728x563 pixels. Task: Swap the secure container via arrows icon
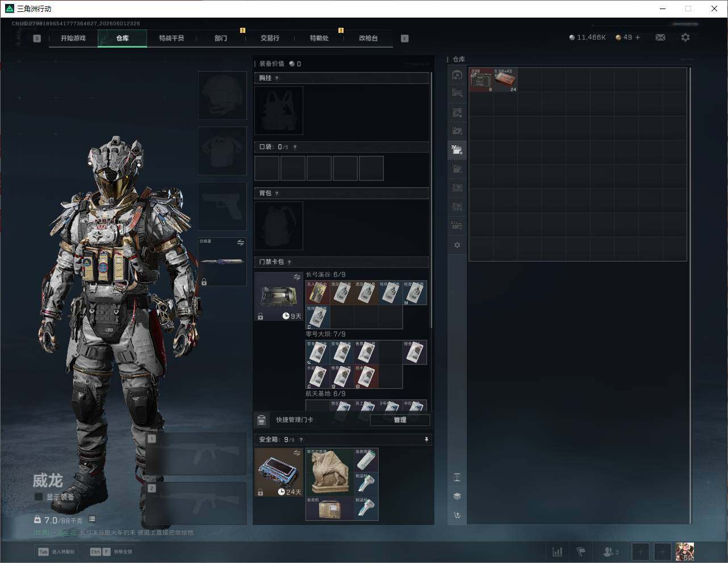point(297,453)
